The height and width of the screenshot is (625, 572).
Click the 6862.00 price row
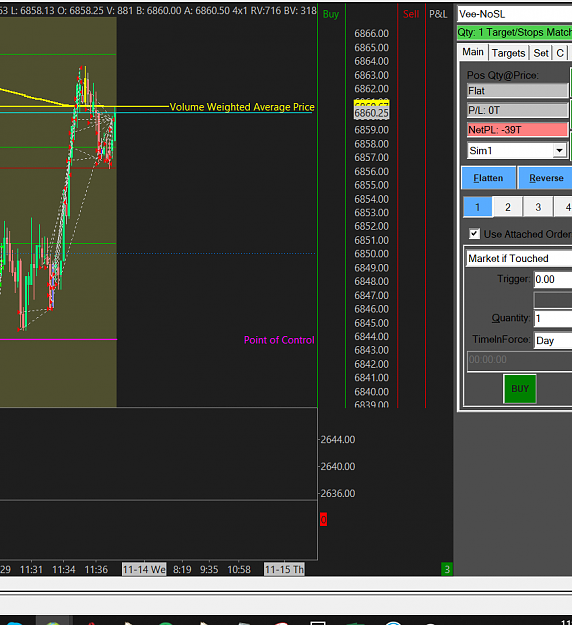[372, 88]
